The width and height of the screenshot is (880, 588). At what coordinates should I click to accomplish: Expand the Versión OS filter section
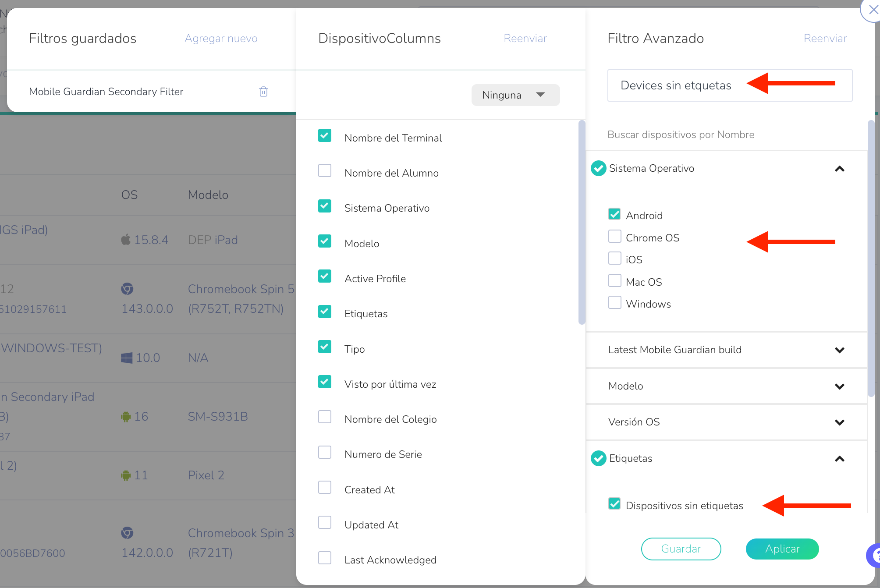click(839, 422)
